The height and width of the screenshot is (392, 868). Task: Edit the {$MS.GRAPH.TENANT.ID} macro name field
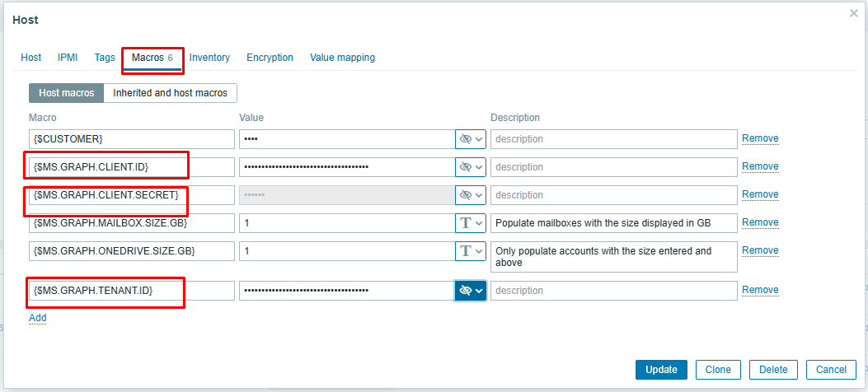[132, 291]
